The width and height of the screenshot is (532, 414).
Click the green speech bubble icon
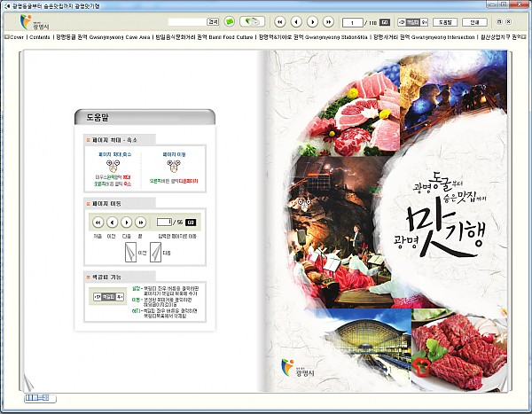click(231, 21)
